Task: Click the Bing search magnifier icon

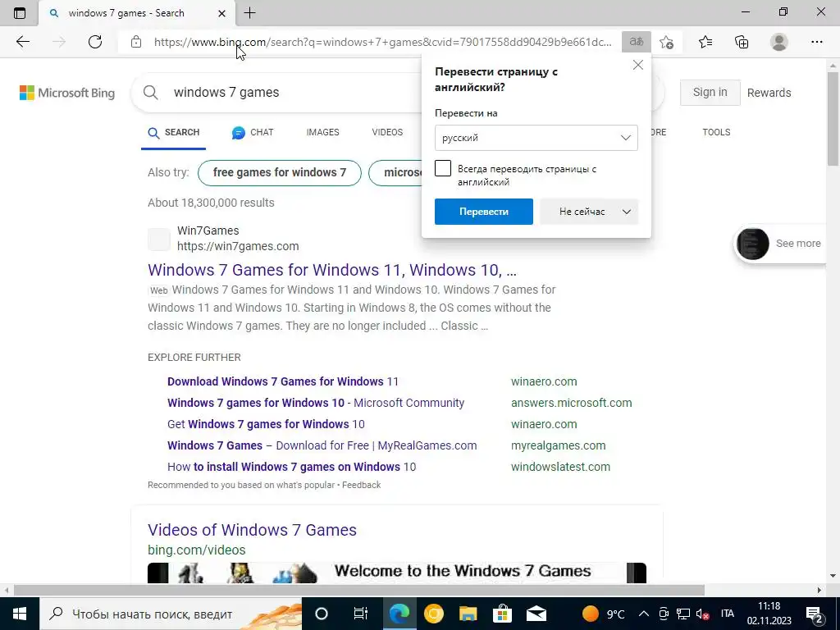Action: click(151, 92)
